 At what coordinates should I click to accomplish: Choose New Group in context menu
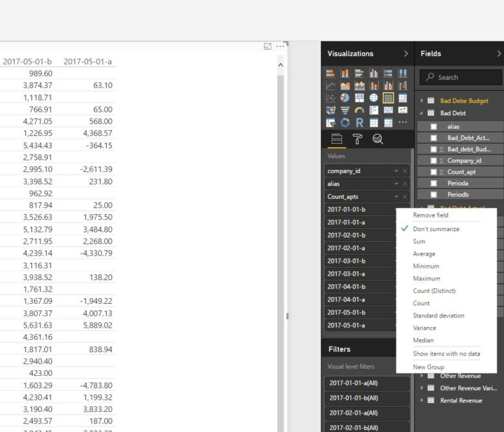pos(429,367)
